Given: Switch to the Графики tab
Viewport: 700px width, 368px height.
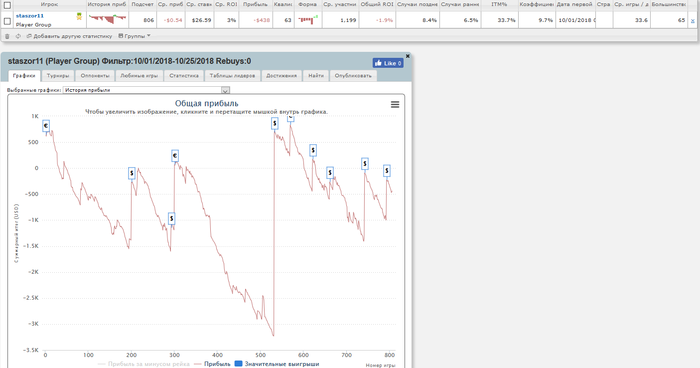Looking at the screenshot, I should coord(24,76).
